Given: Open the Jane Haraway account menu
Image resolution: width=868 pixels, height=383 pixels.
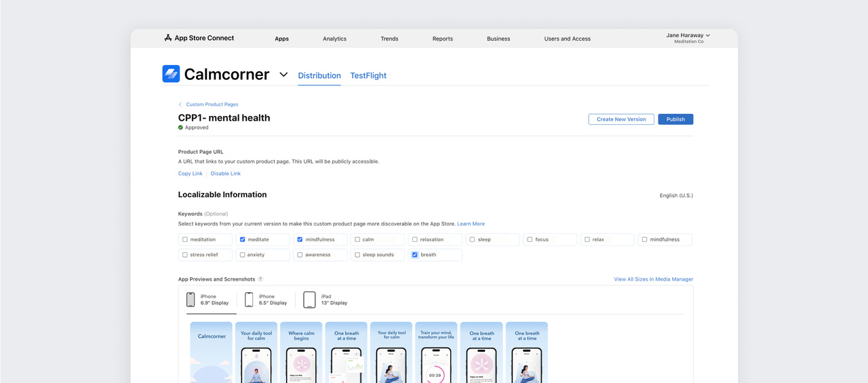Looking at the screenshot, I should coord(688,38).
